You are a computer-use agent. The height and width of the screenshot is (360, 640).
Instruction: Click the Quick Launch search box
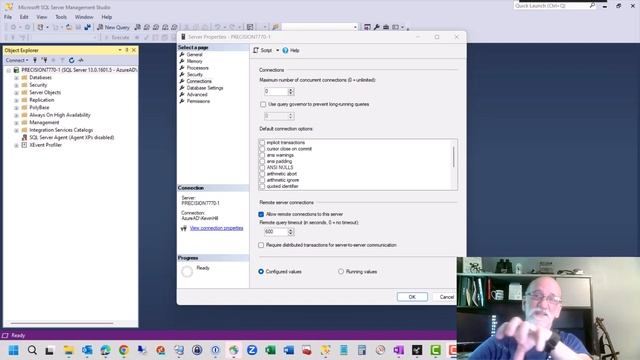click(x=552, y=6)
